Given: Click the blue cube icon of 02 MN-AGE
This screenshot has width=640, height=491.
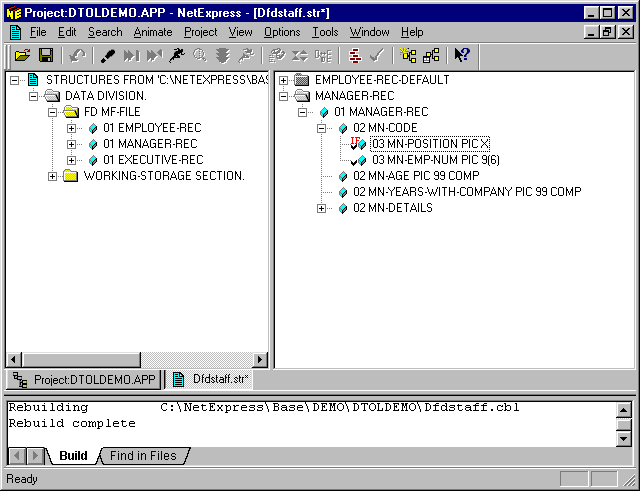Looking at the screenshot, I should point(343,176).
